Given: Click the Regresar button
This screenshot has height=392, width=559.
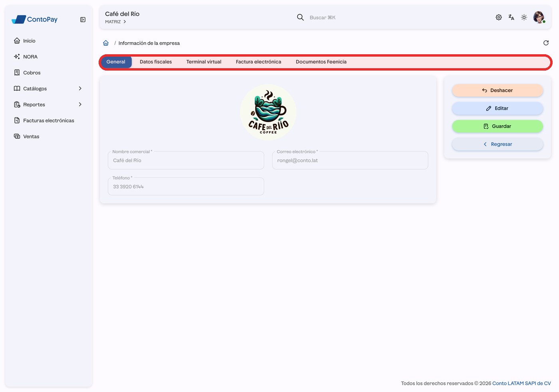Looking at the screenshot, I should (x=498, y=144).
